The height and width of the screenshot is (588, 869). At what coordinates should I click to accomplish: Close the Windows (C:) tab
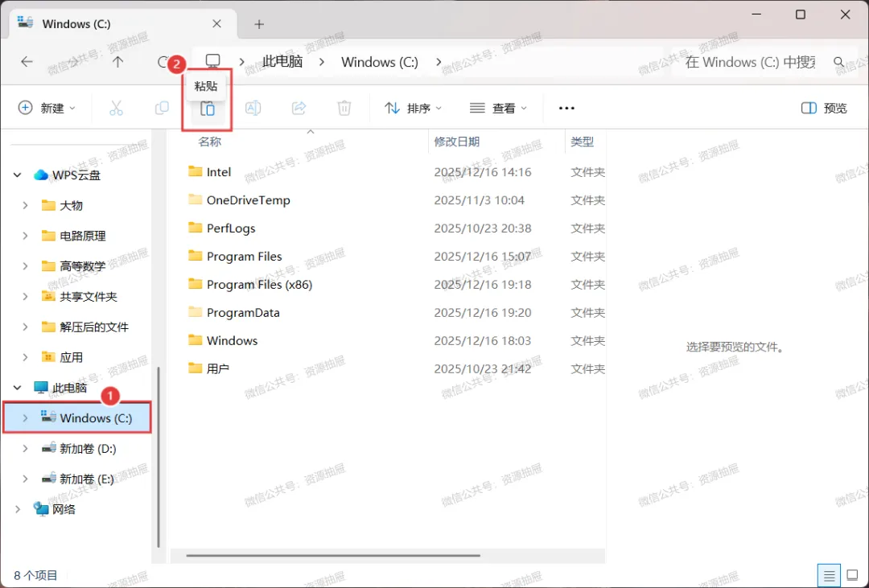(216, 24)
